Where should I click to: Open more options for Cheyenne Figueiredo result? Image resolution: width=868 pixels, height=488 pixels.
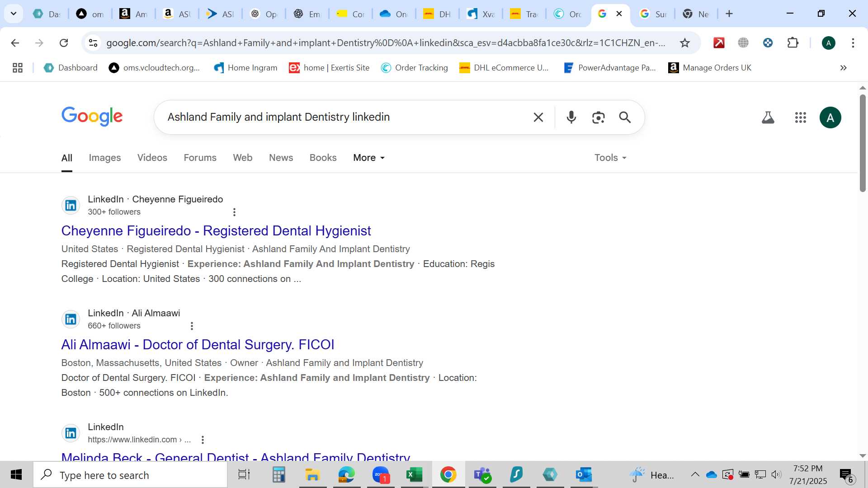[234, 212]
